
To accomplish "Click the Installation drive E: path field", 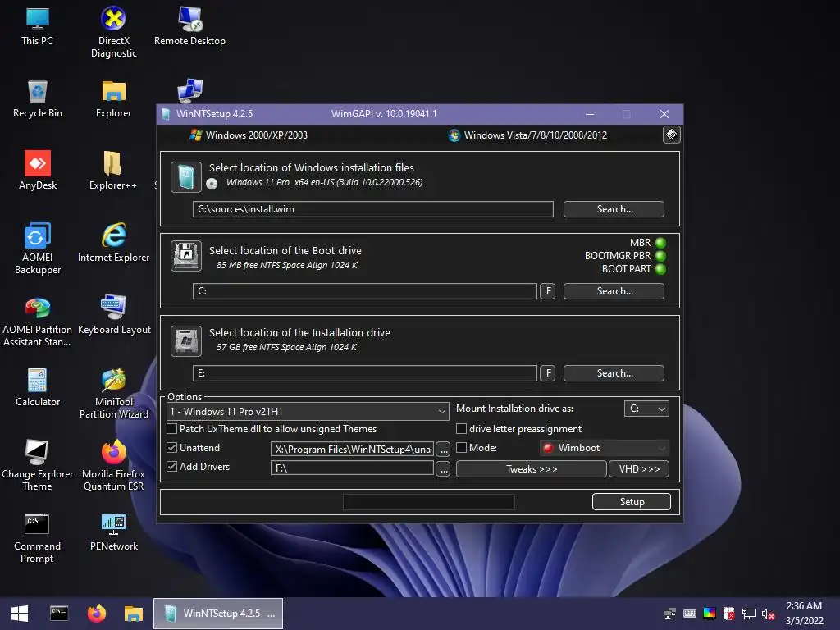I will tap(365, 373).
